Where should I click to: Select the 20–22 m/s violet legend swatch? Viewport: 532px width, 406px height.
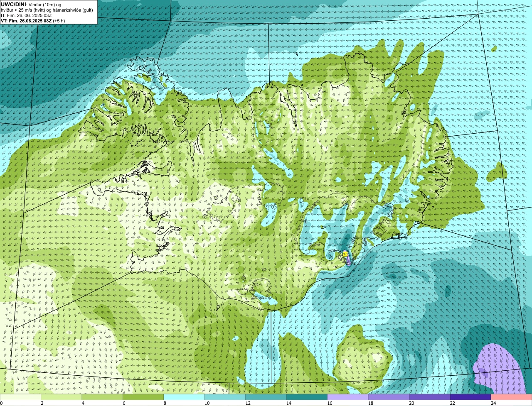(x=430, y=397)
